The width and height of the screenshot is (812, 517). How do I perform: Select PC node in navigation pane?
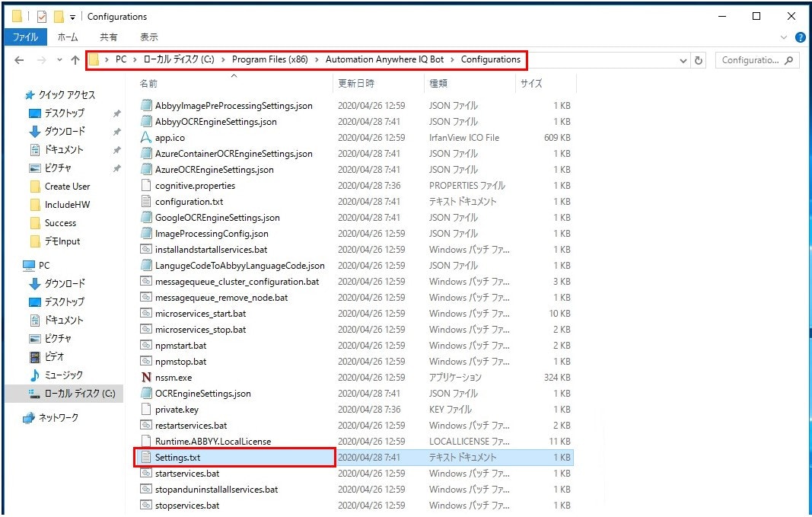44,265
